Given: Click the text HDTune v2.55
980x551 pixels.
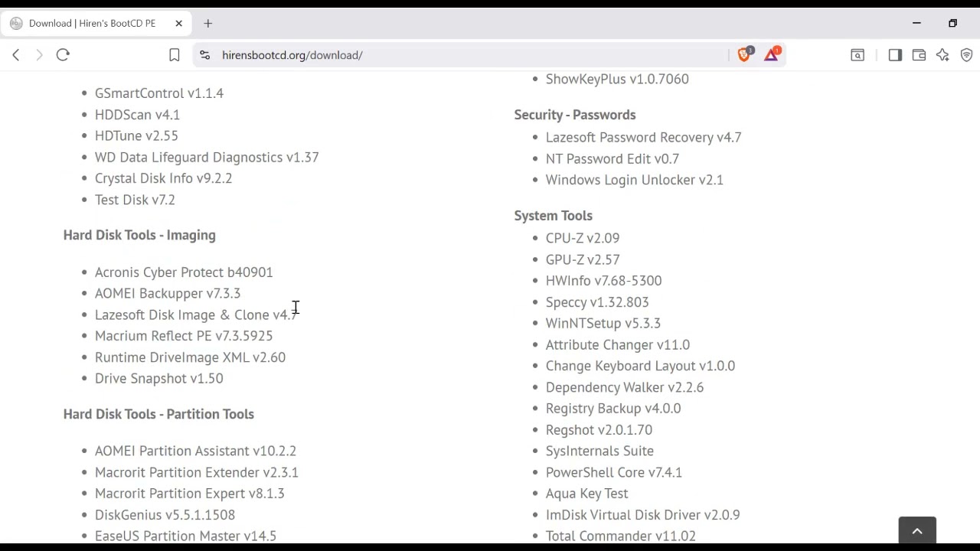Looking at the screenshot, I should pyautogui.click(x=136, y=135).
